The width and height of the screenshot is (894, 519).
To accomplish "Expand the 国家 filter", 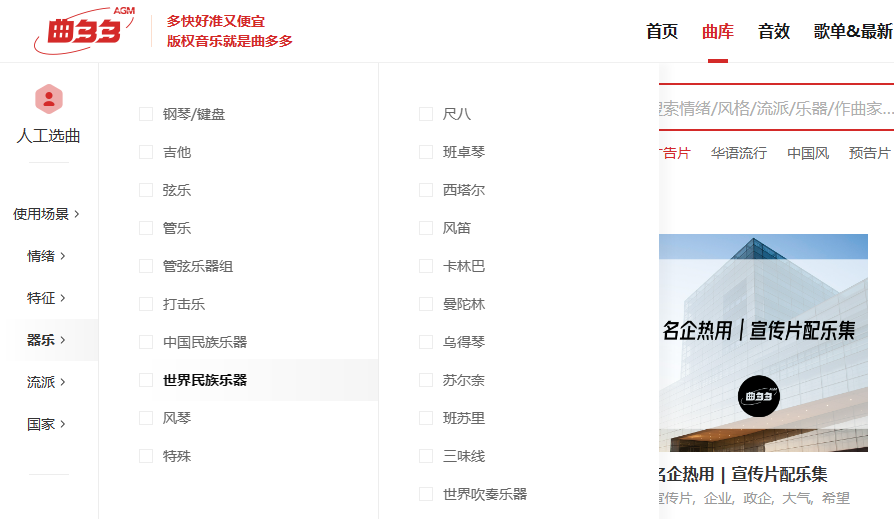I will [46, 424].
